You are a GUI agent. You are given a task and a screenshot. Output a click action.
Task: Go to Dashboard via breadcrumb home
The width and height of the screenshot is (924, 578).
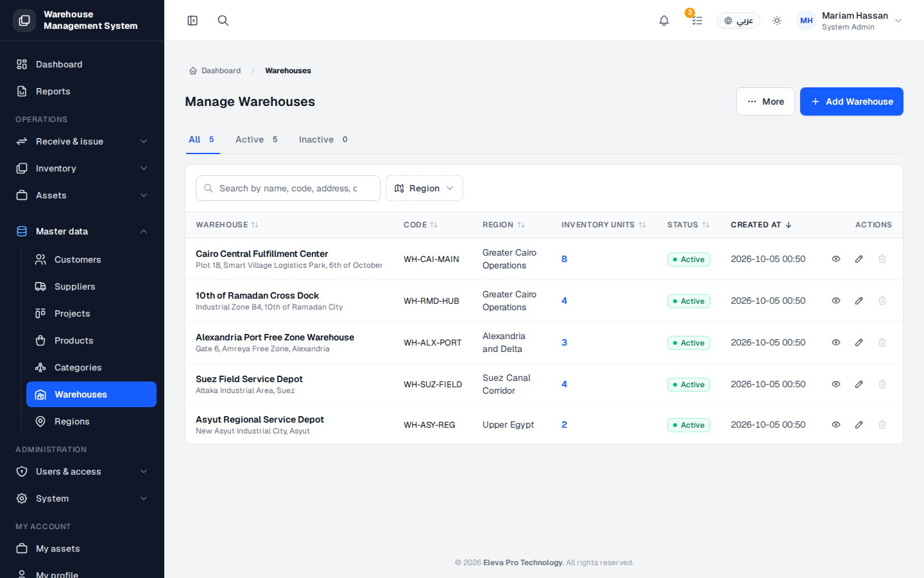click(215, 71)
